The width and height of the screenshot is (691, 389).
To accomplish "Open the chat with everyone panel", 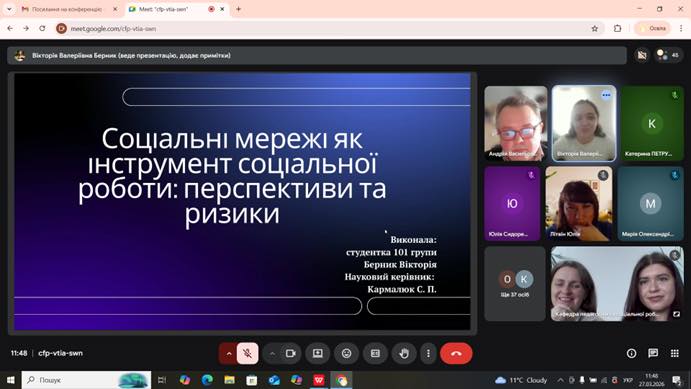I will (x=653, y=353).
